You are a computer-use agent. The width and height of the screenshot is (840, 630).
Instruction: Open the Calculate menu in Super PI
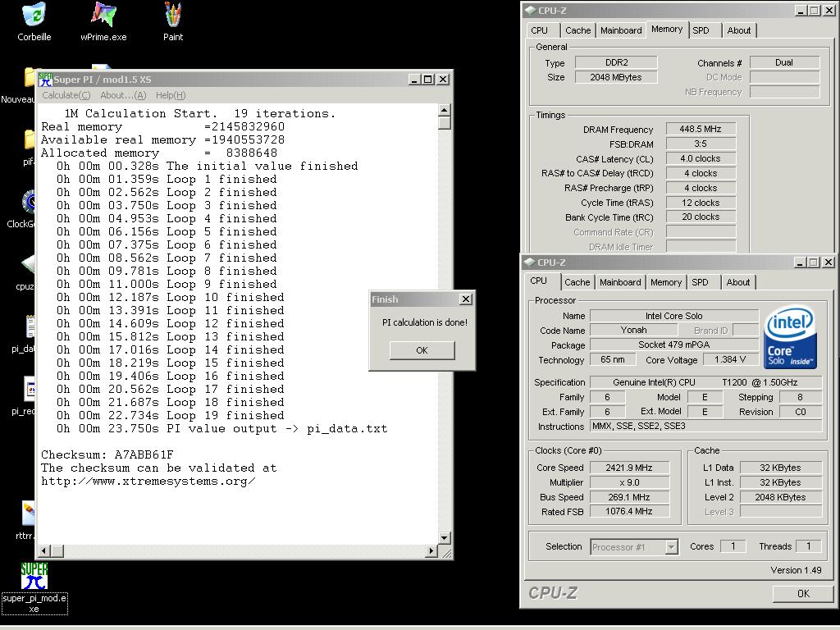point(66,95)
